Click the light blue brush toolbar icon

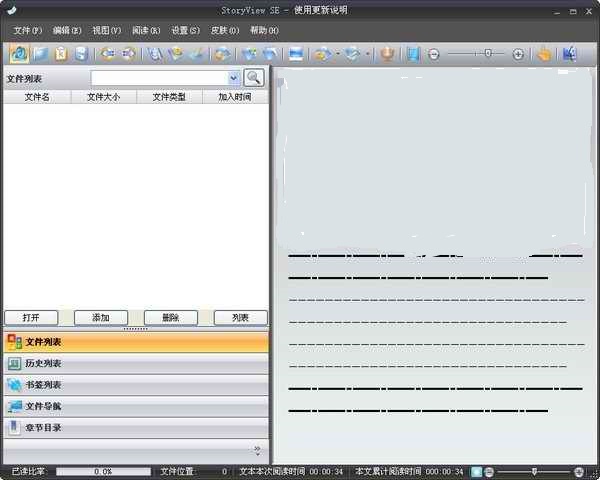click(x=197, y=54)
